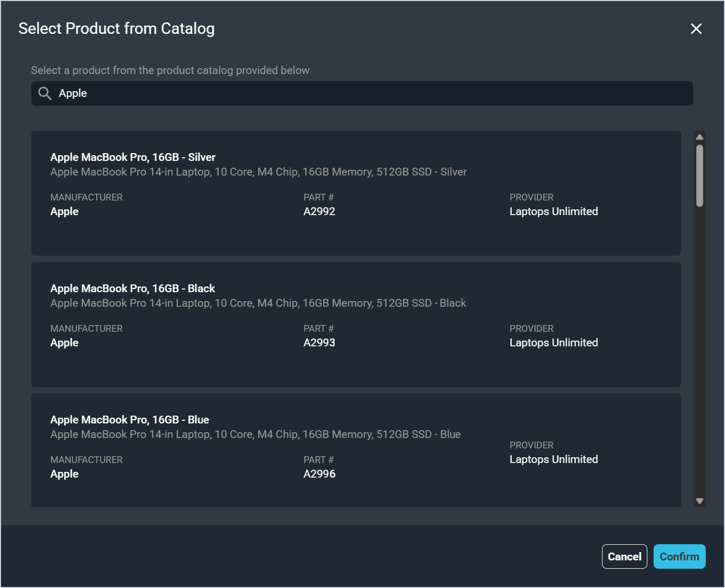This screenshot has width=725, height=588.
Task: Click the Blue MacBook title text
Action: click(130, 420)
